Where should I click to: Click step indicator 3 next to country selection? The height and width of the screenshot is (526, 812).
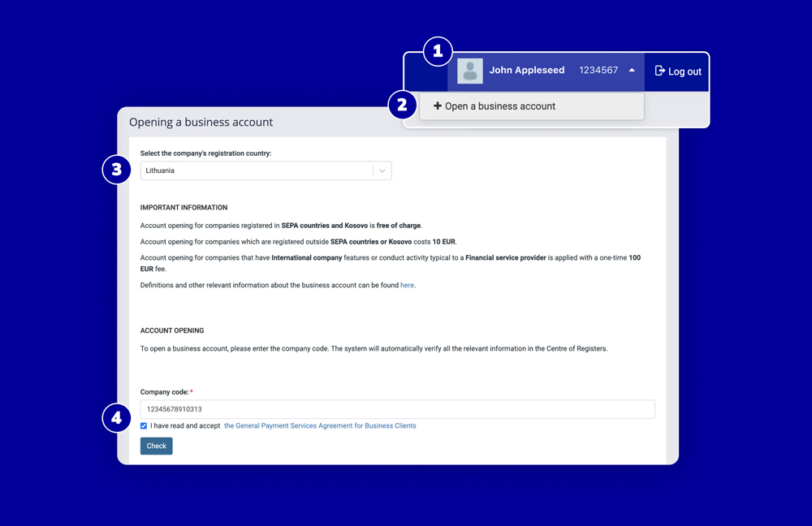click(x=116, y=170)
